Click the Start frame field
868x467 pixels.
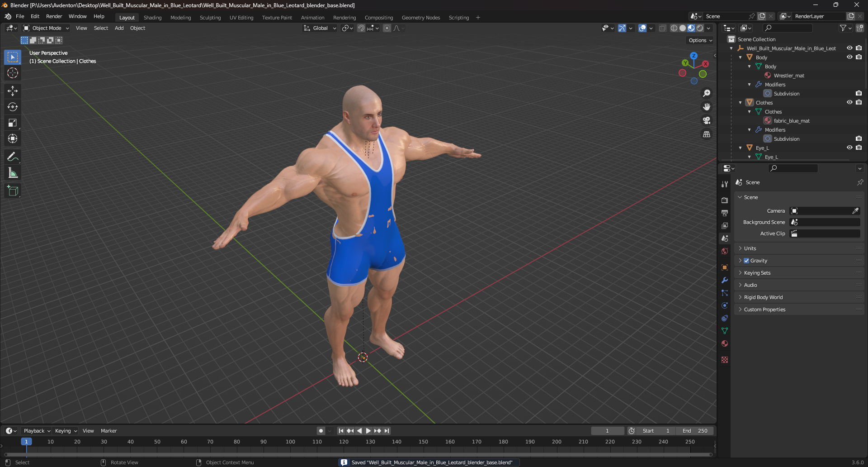[656, 431]
